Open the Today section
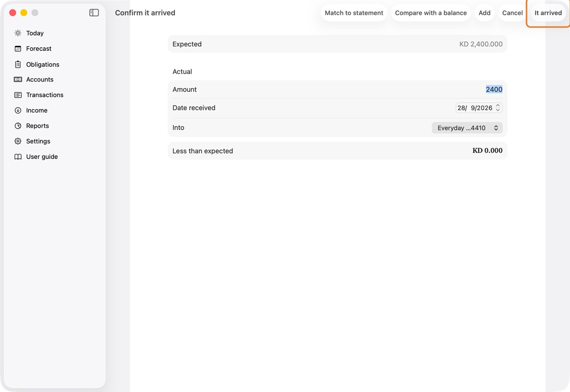The height and width of the screenshot is (392, 570). 35,33
